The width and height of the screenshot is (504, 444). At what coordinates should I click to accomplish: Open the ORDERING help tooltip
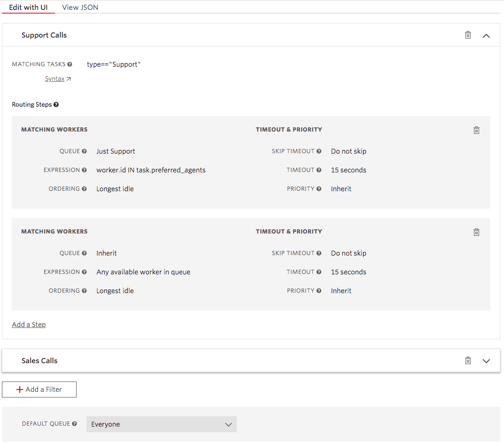tap(84, 188)
